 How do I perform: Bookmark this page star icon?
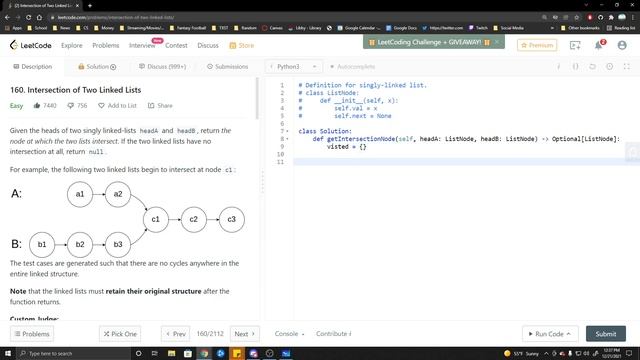576,17
